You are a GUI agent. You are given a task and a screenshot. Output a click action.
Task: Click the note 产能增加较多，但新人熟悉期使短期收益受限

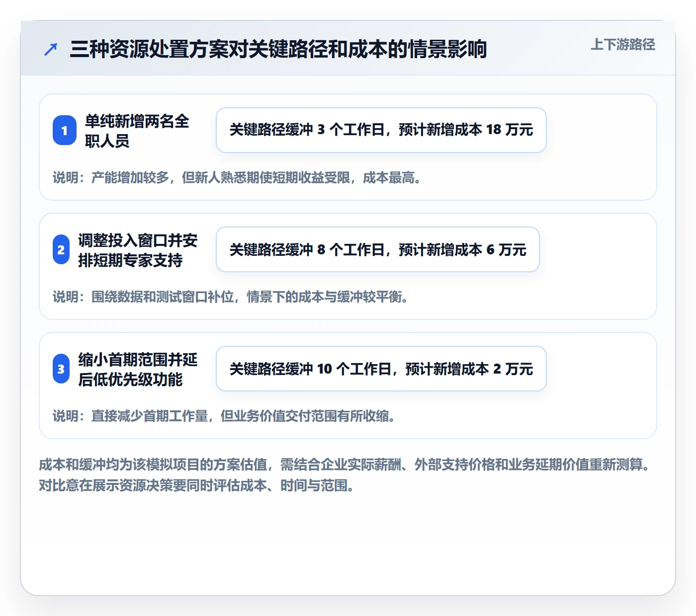[x=238, y=177]
